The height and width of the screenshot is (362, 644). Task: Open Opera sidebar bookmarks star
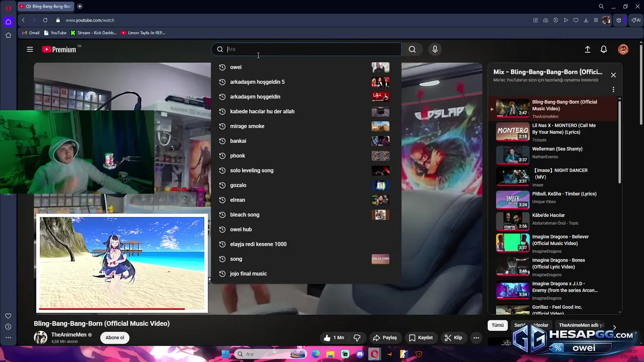point(8,35)
